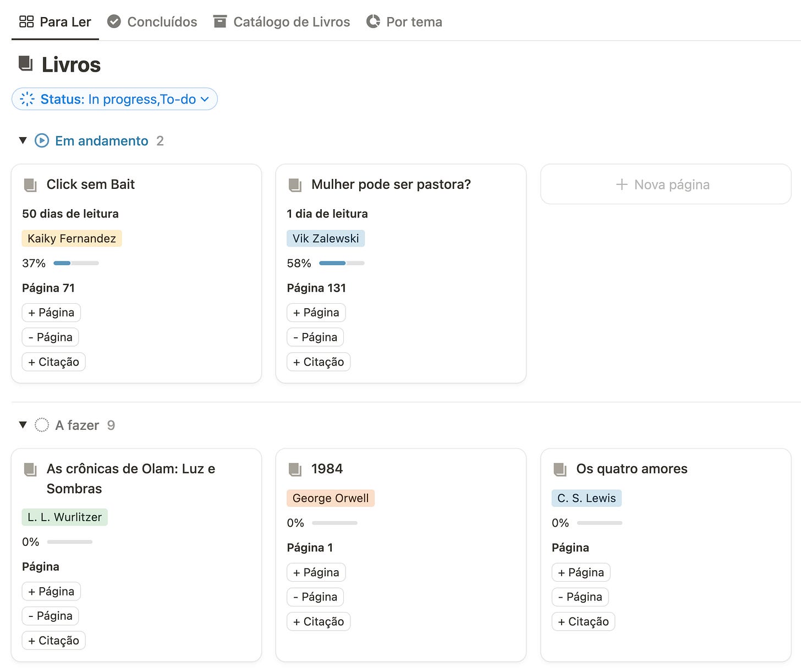Click + Página on Os quatro amores
This screenshot has height=672, width=801.
pos(581,572)
